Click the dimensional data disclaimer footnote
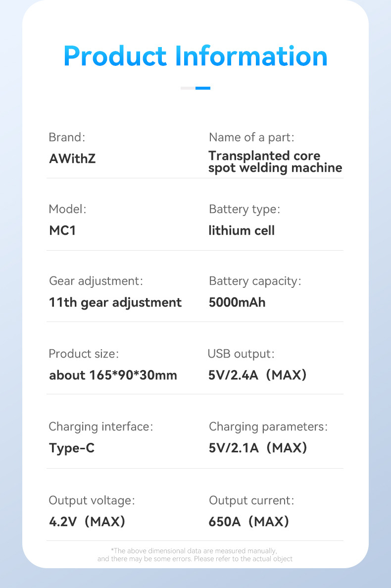This screenshot has height=588, width=391. 195,554
